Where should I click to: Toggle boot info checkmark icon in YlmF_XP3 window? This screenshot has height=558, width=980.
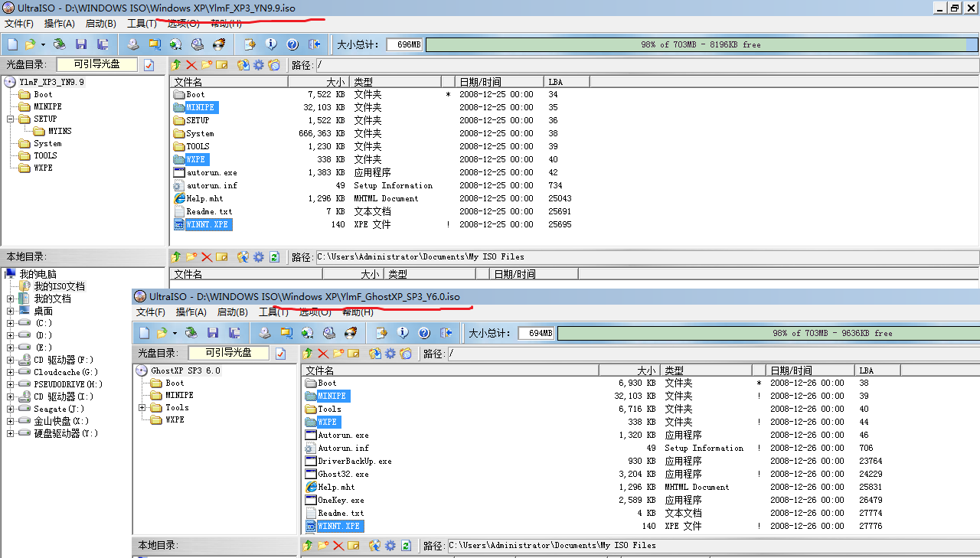[149, 65]
